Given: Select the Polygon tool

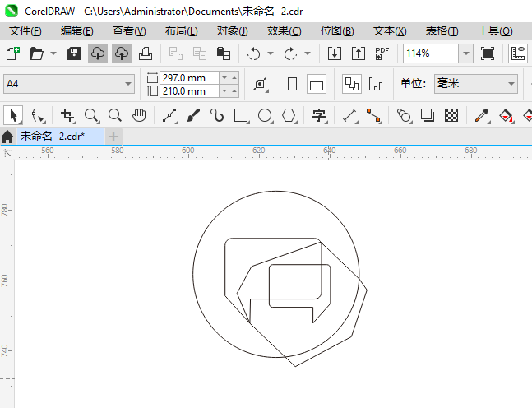Looking at the screenshot, I should 289,115.
